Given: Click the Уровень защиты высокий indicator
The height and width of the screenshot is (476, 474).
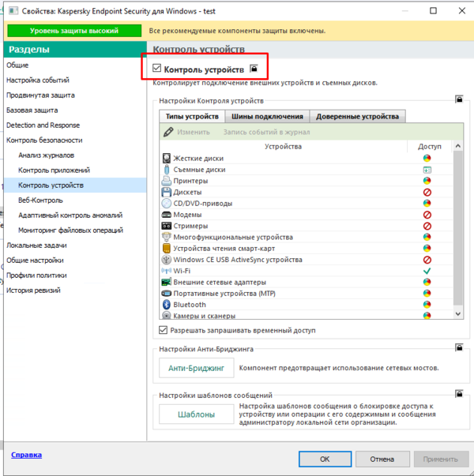Looking at the screenshot, I should pos(74,31).
